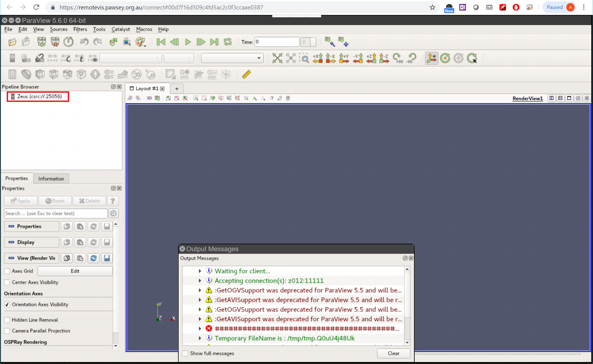Screen dimensions: 593x364
Task: Enable Camera Parallel Projection checkbox
Action: click(x=7, y=331)
